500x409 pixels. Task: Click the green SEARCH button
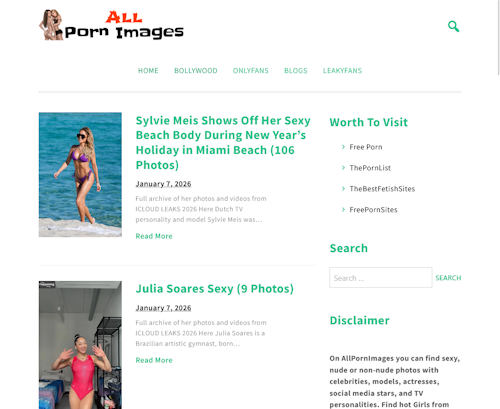448,278
